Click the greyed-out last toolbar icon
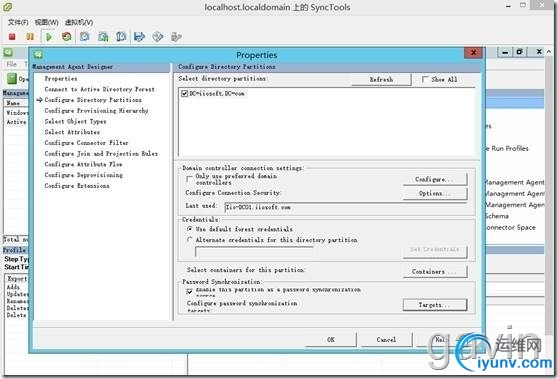This screenshot has height=379, width=558. (x=176, y=37)
